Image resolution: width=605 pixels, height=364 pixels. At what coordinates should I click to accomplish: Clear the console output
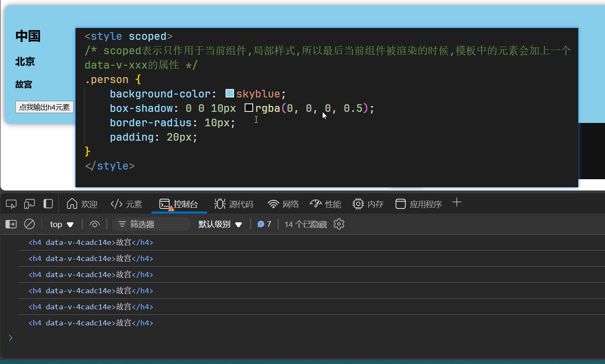[x=29, y=224]
